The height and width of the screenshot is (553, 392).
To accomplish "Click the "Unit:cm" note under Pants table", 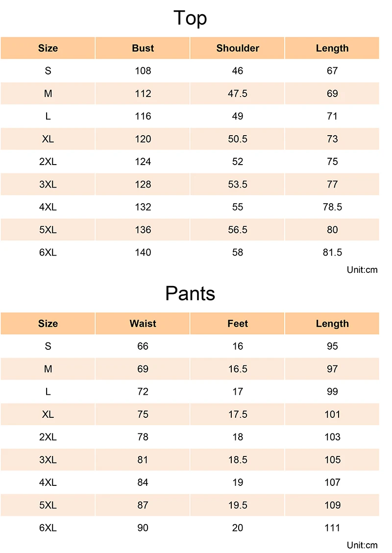I will 362,545.
